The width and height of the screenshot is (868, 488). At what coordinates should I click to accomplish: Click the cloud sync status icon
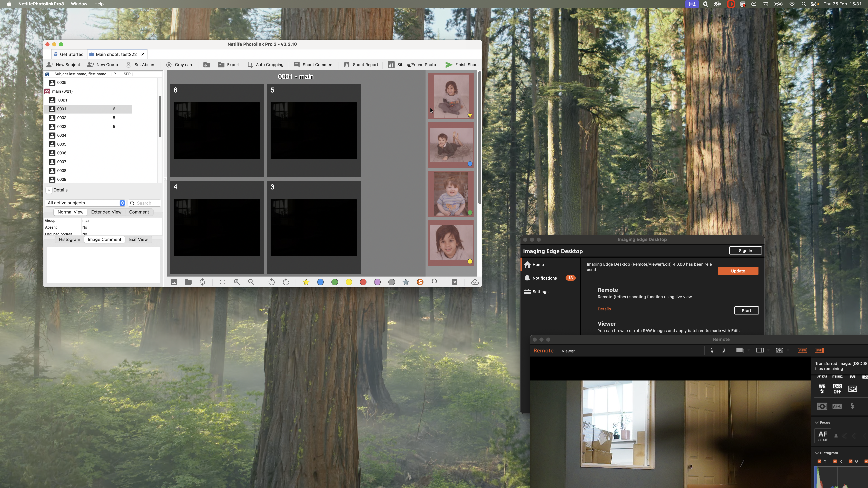(x=475, y=282)
